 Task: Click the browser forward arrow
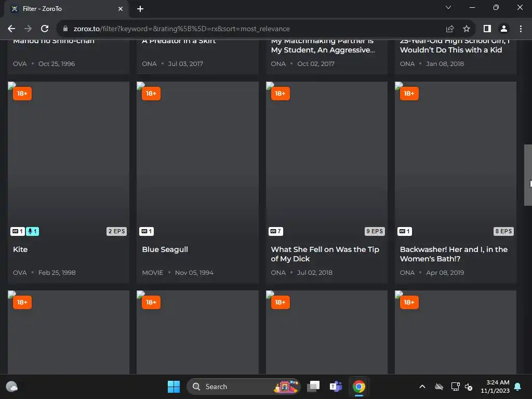(28, 29)
